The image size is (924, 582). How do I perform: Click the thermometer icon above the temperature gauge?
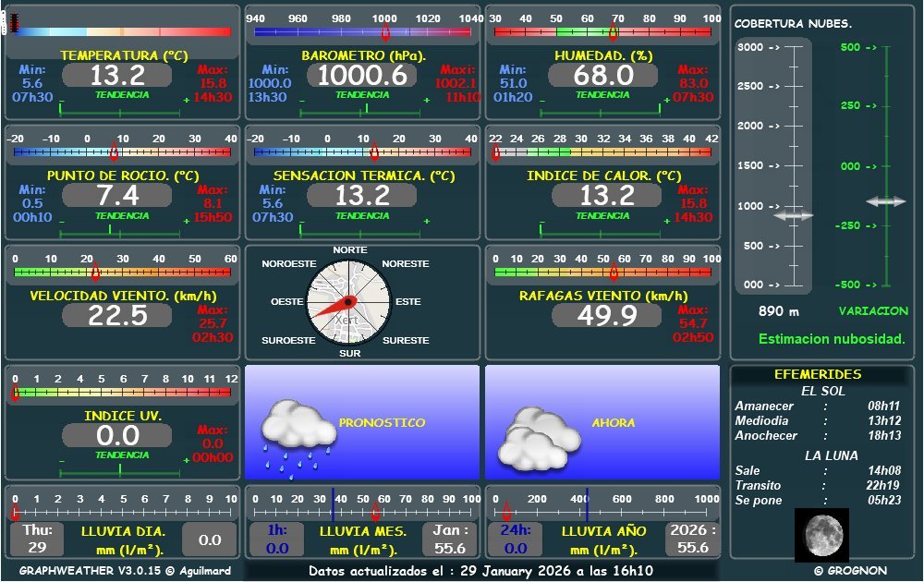pyautogui.click(x=13, y=23)
